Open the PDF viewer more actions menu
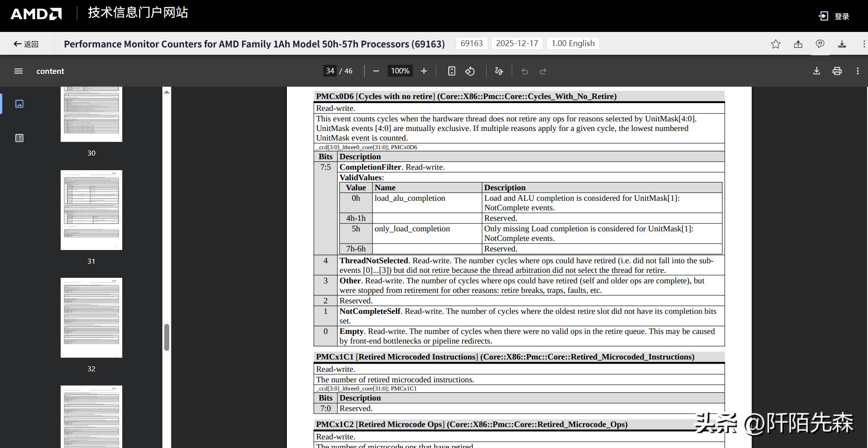The width and height of the screenshot is (868, 448). pos(858,71)
